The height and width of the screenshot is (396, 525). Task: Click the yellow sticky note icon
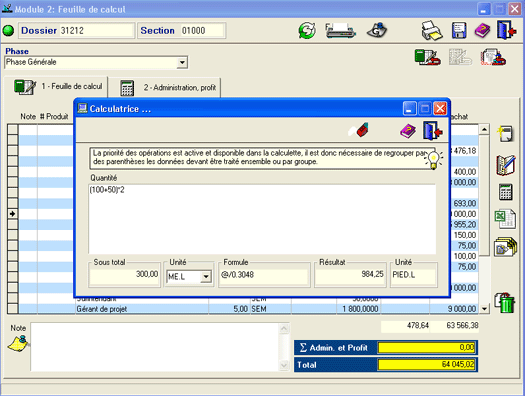(x=18, y=344)
